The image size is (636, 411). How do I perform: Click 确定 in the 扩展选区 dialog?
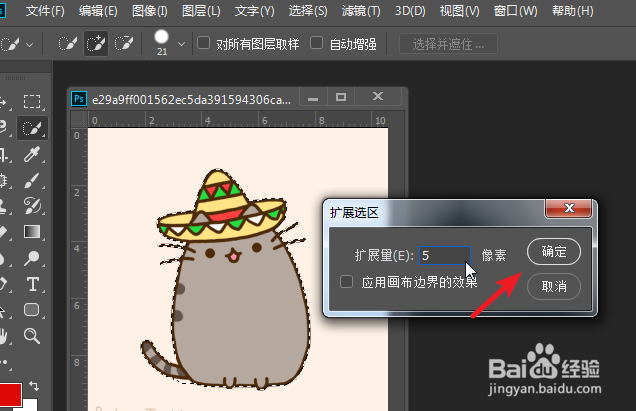click(x=554, y=252)
